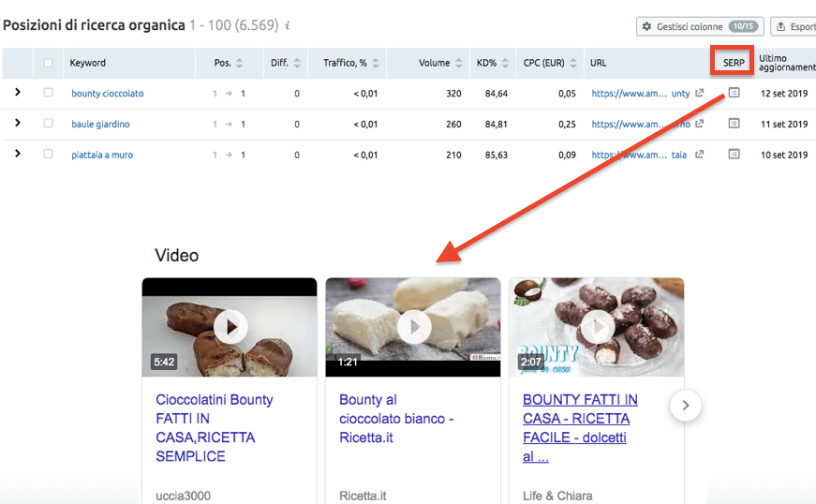
Task: Play the Bounty al cioccolato bianco video
Action: point(414,327)
